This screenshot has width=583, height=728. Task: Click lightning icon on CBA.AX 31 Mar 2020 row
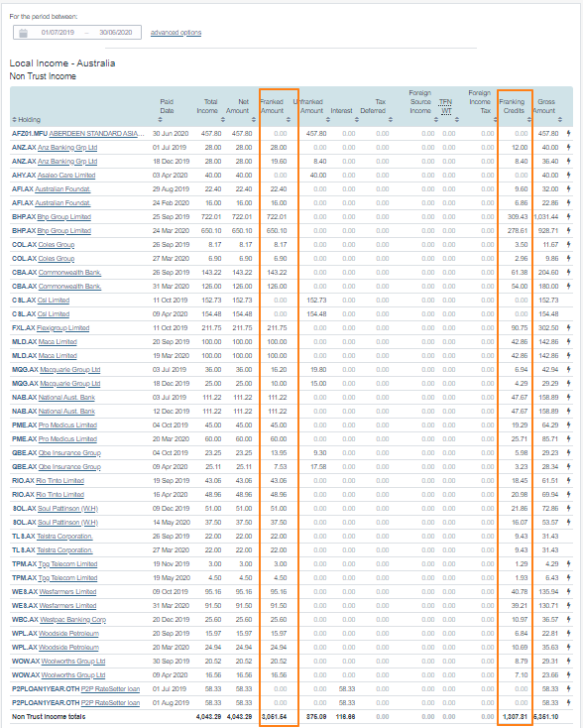[x=568, y=286]
